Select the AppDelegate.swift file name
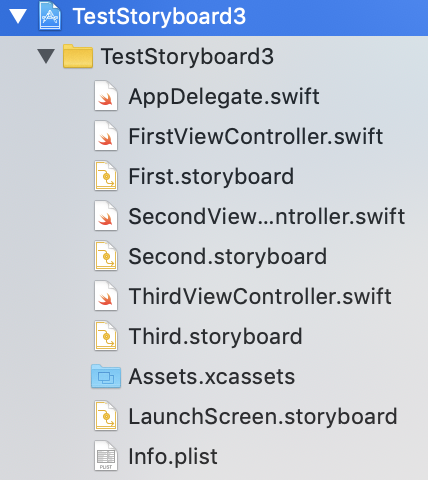The width and height of the screenshot is (428, 480). point(224,97)
